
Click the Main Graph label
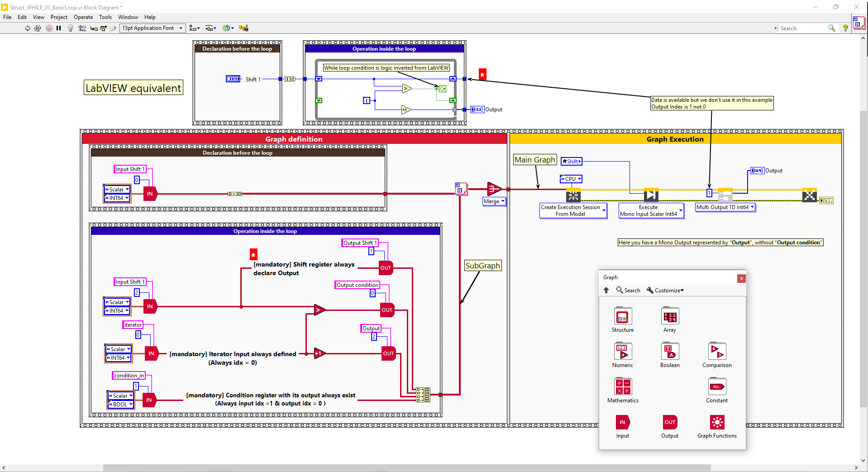(535, 160)
